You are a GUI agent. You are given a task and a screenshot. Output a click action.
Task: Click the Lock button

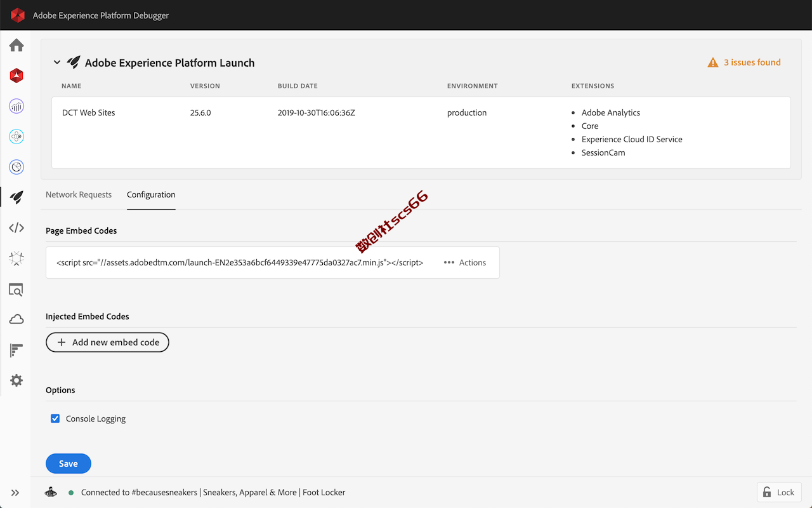point(779,492)
